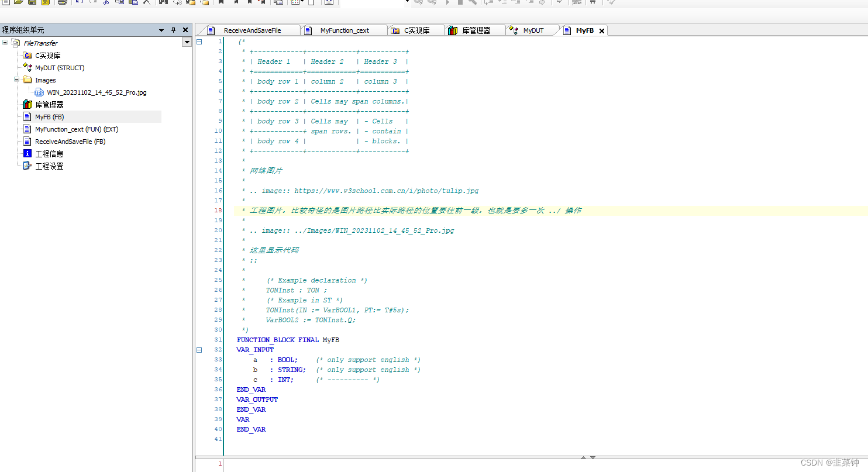The height and width of the screenshot is (472, 868).
Task: Select MyFunction_cext (FUN) (EXT) in tree
Action: point(77,129)
